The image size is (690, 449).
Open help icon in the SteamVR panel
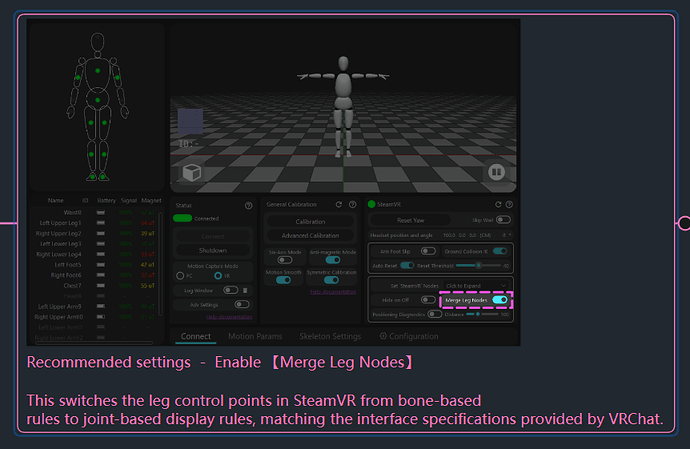coord(508,205)
